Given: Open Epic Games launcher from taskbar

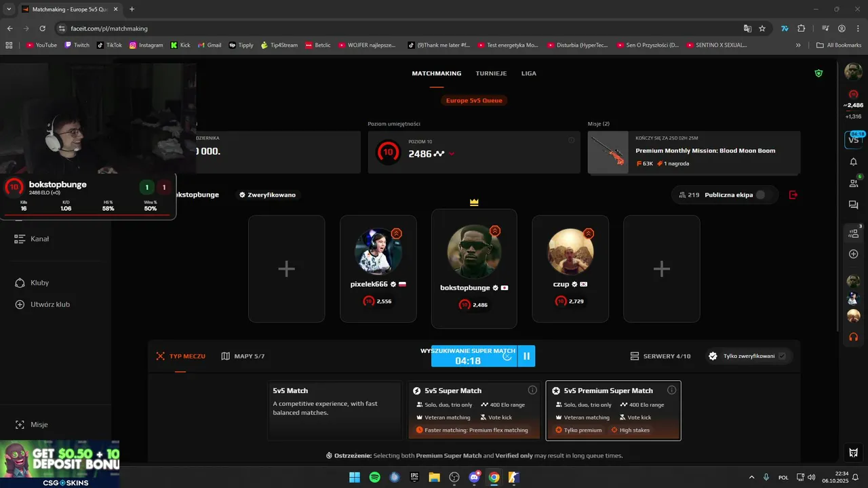Looking at the screenshot, I should (x=414, y=477).
